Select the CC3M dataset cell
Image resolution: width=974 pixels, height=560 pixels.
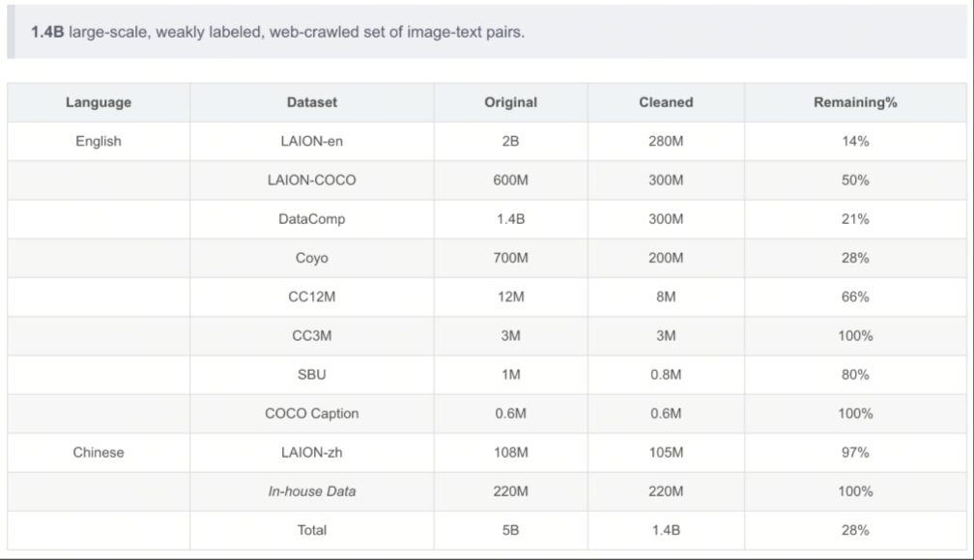point(312,336)
